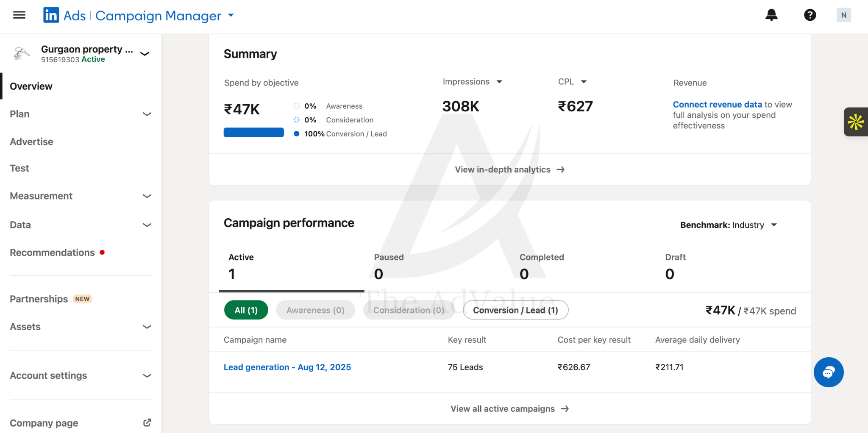The image size is (868, 433).
Task: Select the Conversion / Lead (1) filter
Action: coord(515,310)
